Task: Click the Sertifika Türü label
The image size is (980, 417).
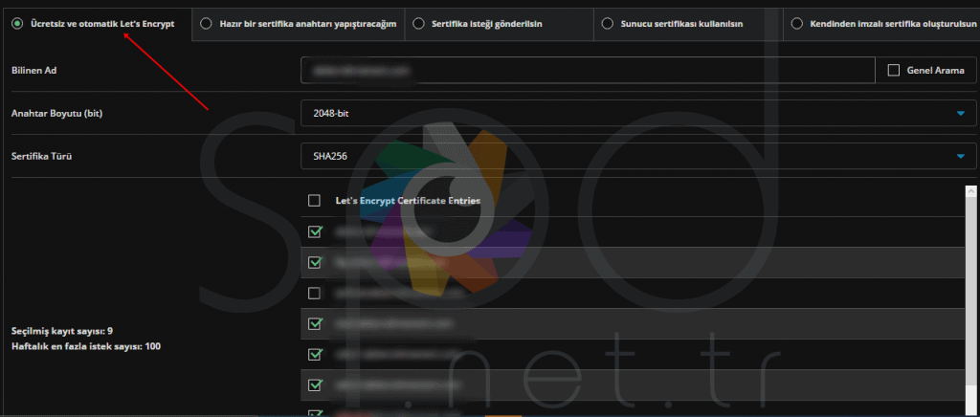Action: (x=42, y=156)
